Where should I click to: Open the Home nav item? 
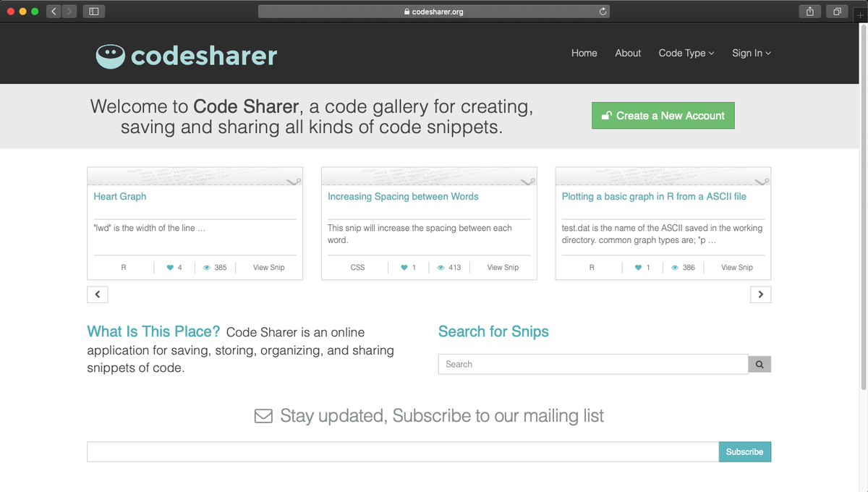pyautogui.click(x=584, y=53)
